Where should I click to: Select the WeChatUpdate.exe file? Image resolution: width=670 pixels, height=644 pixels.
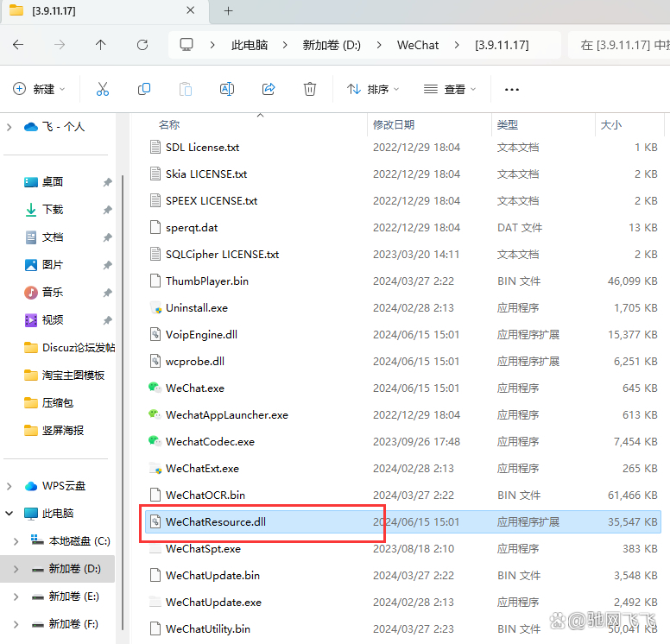(x=403, y=602)
